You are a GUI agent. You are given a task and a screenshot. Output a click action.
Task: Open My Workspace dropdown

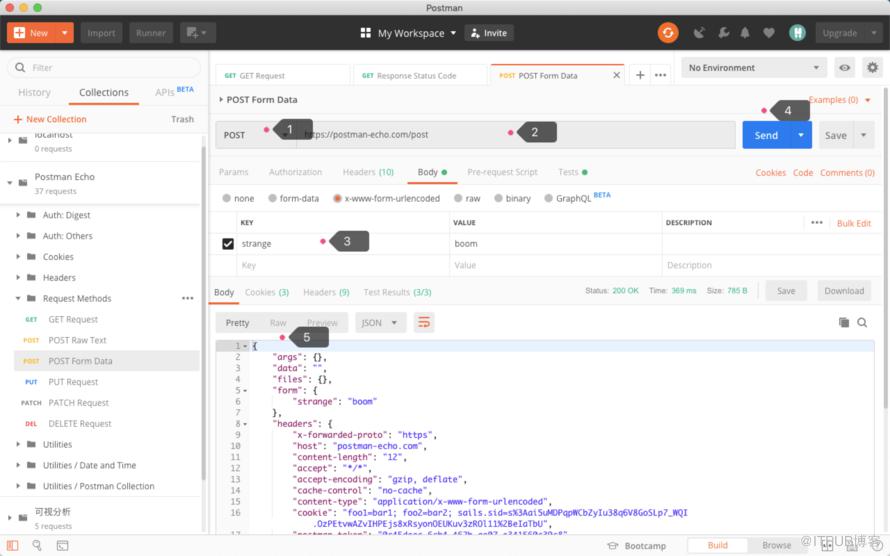coord(417,33)
